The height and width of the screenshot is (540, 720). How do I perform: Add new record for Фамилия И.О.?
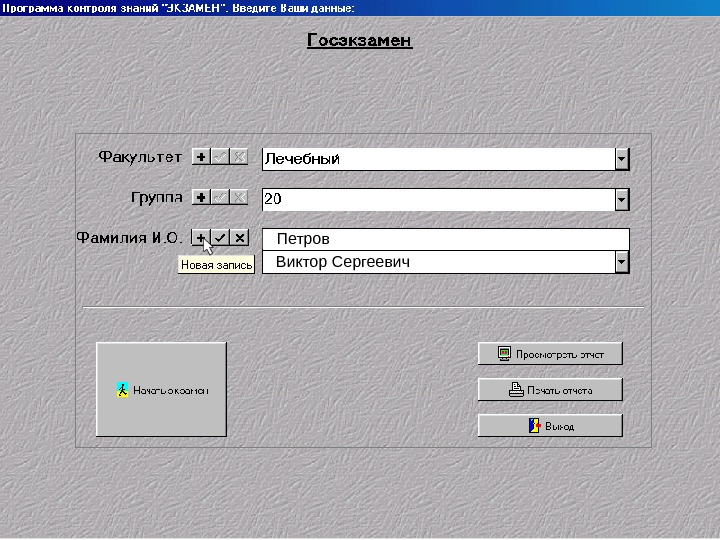pos(201,237)
